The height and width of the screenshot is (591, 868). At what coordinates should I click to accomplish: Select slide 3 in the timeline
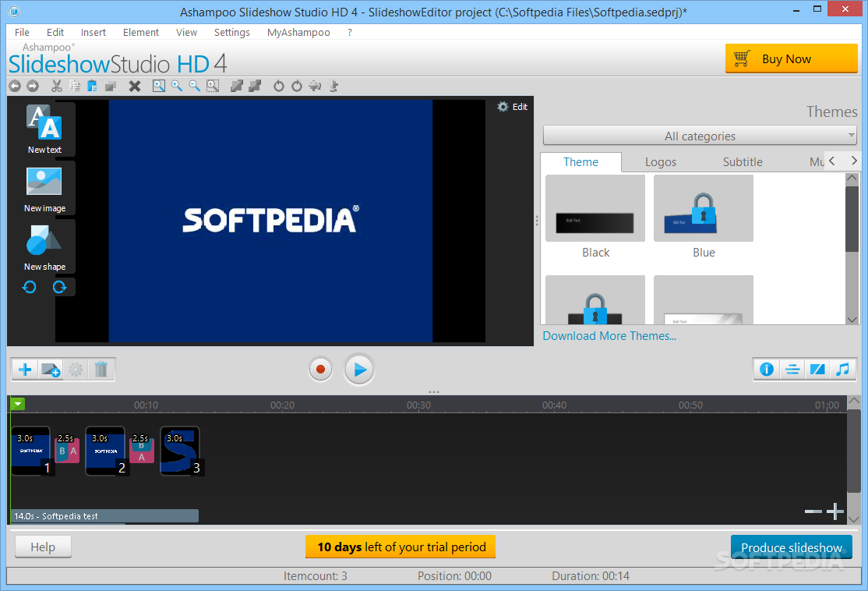(x=181, y=451)
